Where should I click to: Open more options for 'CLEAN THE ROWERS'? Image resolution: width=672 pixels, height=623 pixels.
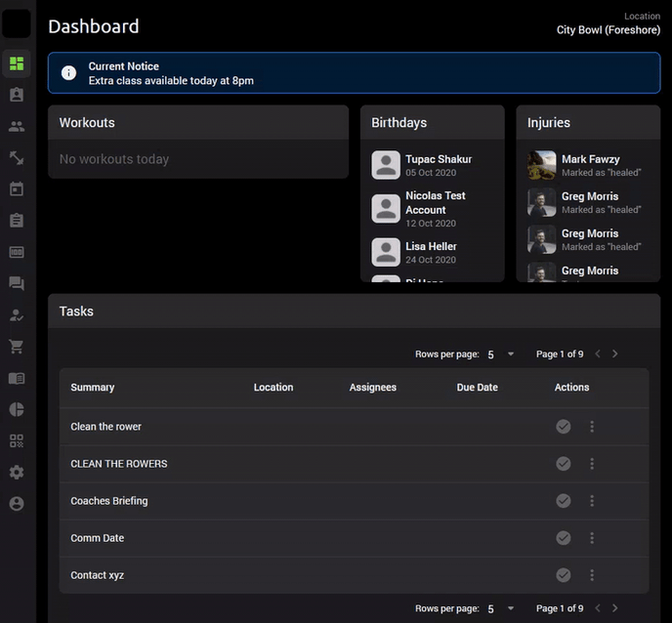point(592,464)
